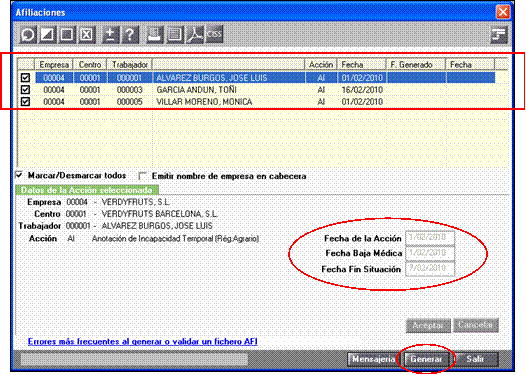Click the Cancelar button

pos(475,325)
